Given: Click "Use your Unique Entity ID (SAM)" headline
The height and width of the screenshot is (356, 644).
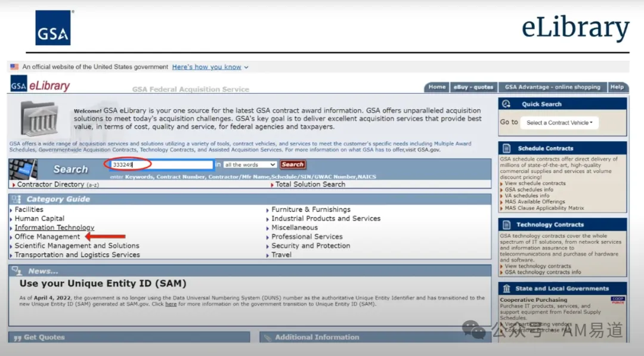Looking at the screenshot, I should tap(103, 283).
